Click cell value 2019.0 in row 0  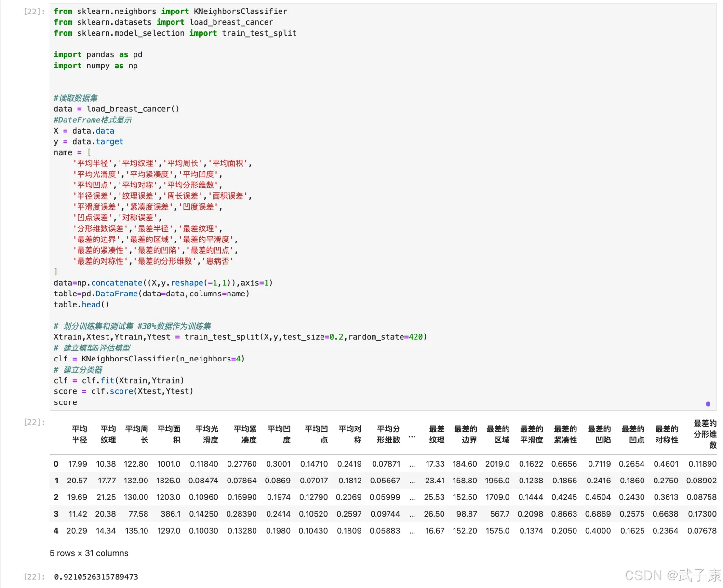coord(497,464)
